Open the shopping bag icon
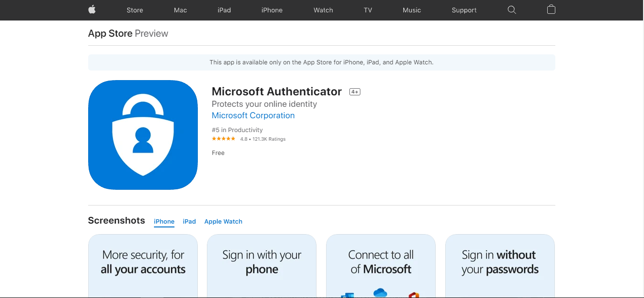Viewport: 644px width, 298px height. pos(551,10)
